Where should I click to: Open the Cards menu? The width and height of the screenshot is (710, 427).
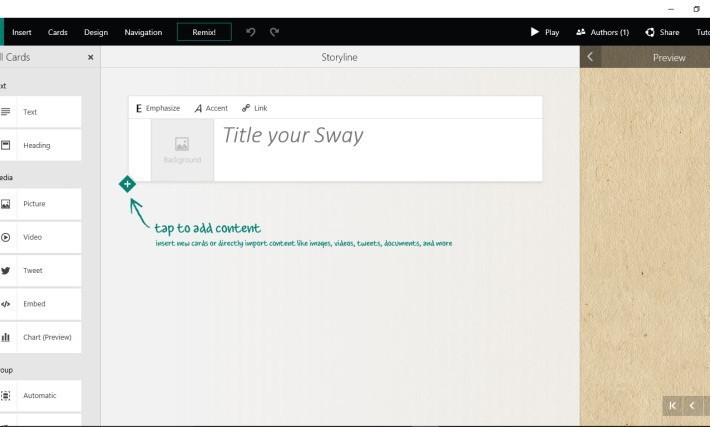click(58, 32)
